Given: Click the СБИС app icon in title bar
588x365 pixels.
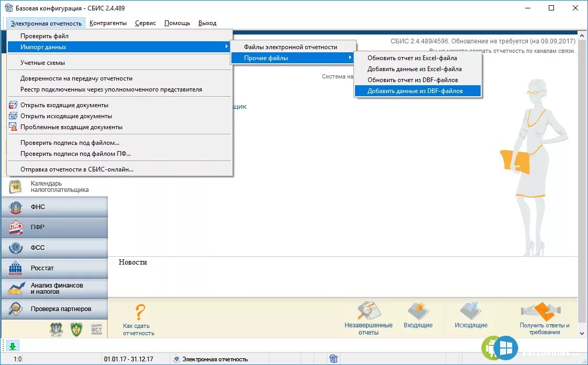Looking at the screenshot, I should tap(8, 8).
